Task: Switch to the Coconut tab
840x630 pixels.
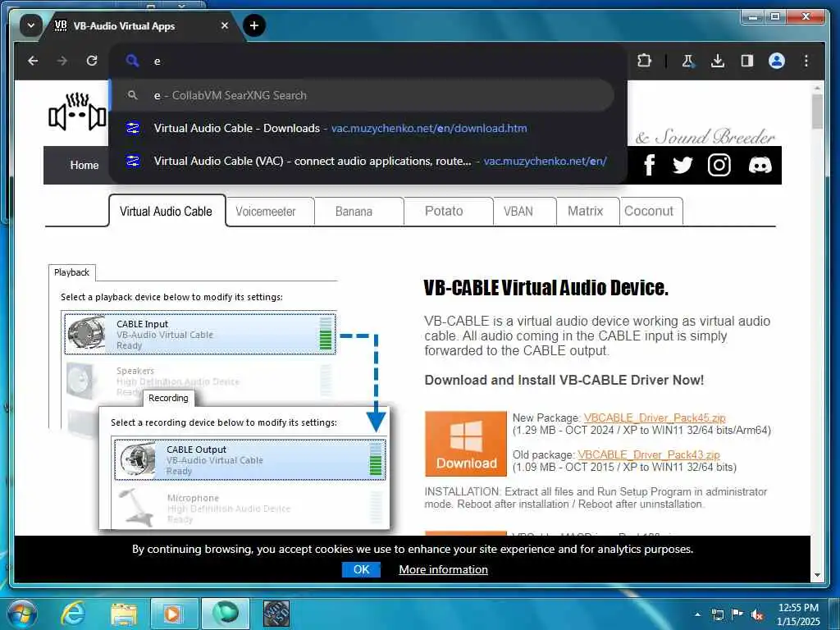Action: tap(649, 211)
